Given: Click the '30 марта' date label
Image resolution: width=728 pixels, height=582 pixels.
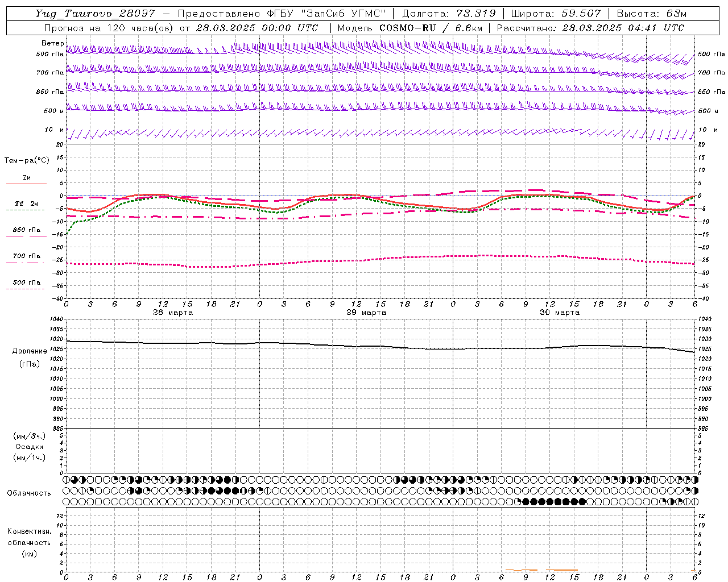Looking at the screenshot, I should click(560, 313).
